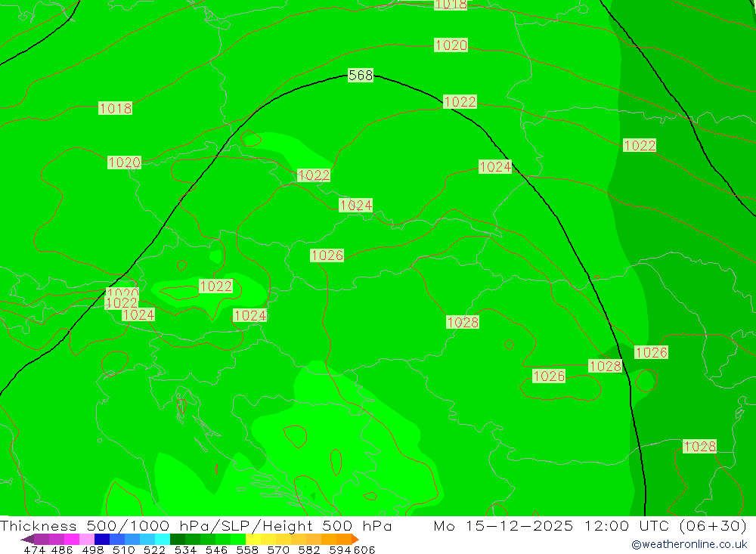Click the 498 legend value
Viewport: 756px width, 554px height.
(93, 549)
